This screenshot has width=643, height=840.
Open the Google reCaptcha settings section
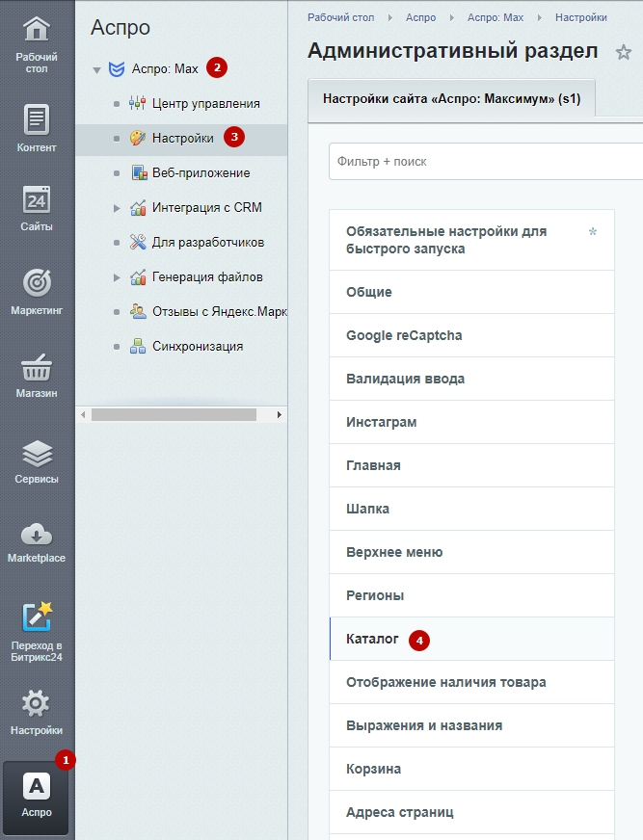472,335
